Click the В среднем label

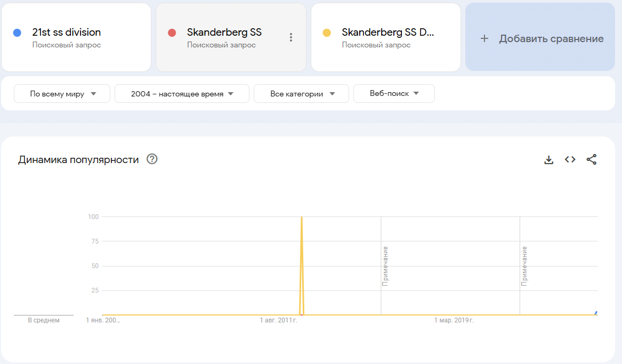(x=44, y=320)
